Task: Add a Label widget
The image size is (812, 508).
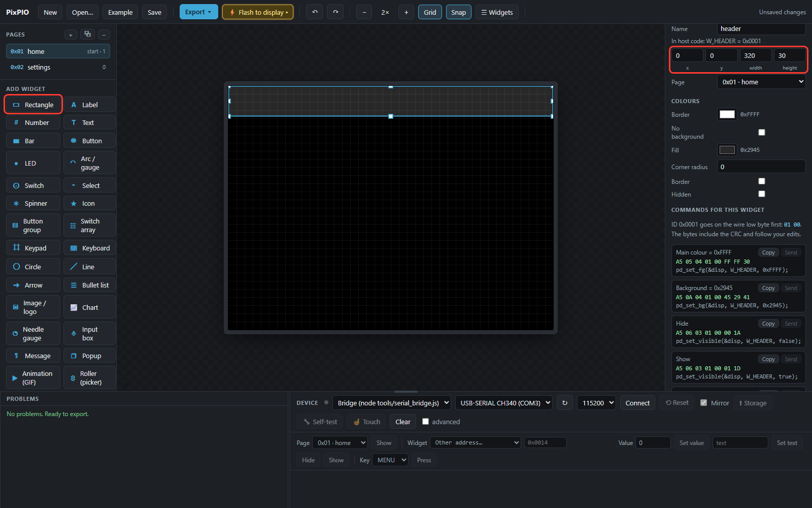Action: coord(89,105)
